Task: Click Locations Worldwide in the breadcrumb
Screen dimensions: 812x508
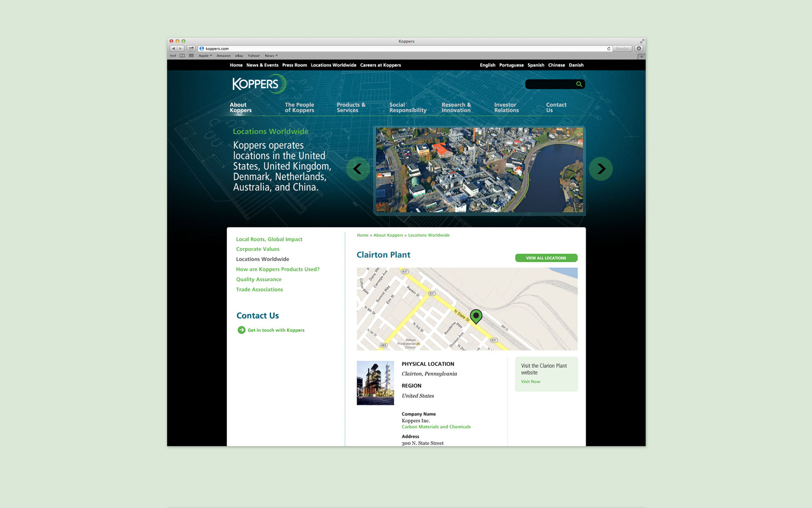Action: point(429,235)
